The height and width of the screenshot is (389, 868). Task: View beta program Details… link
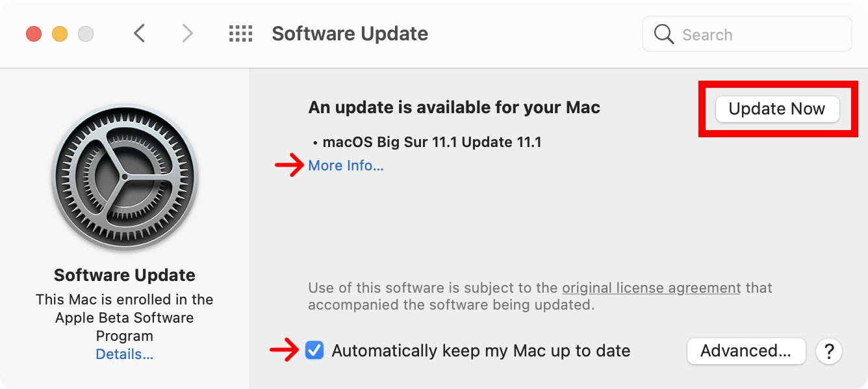click(124, 355)
